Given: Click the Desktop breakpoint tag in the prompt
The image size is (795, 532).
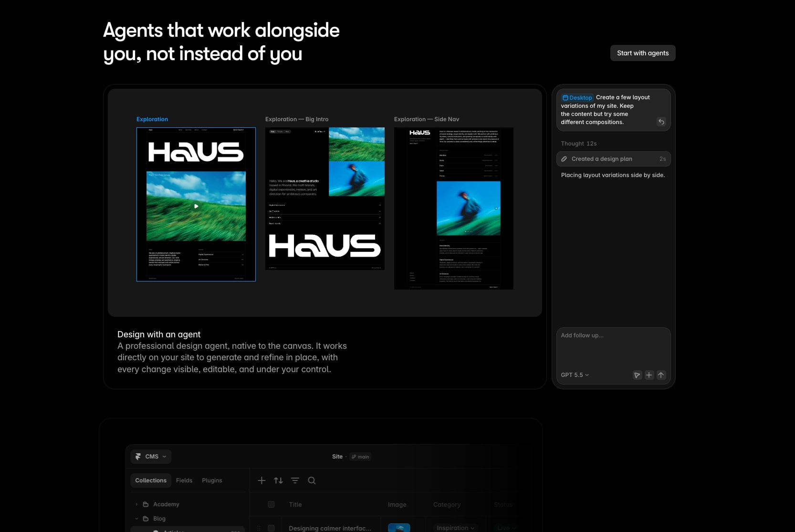Looking at the screenshot, I should pyautogui.click(x=577, y=97).
